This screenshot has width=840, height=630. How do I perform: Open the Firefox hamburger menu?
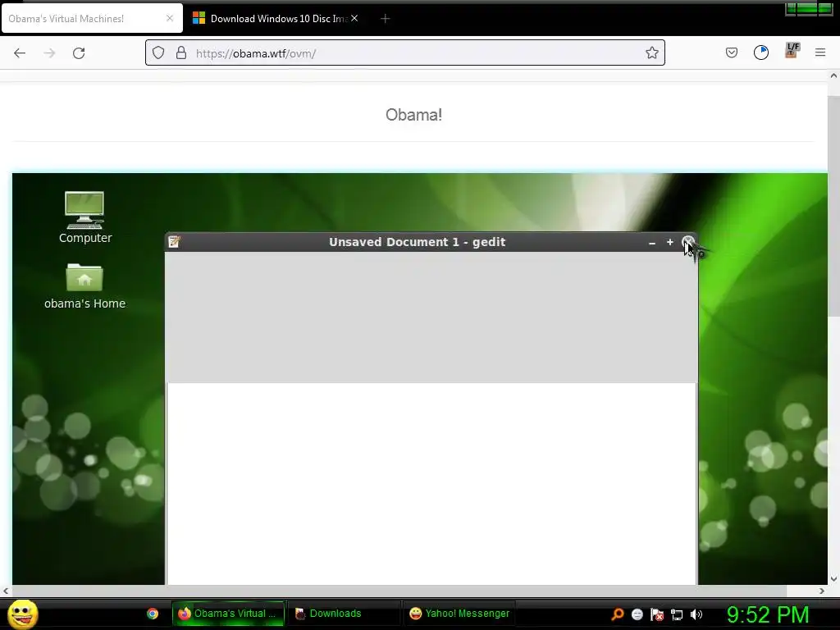point(819,52)
